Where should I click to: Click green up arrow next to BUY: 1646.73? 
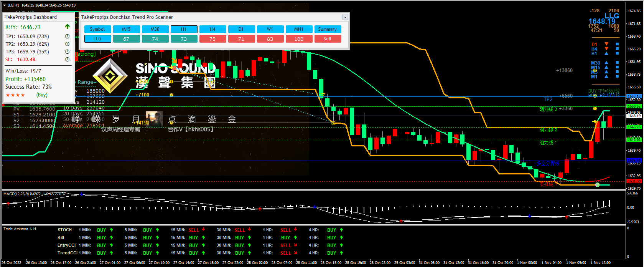(68, 27)
